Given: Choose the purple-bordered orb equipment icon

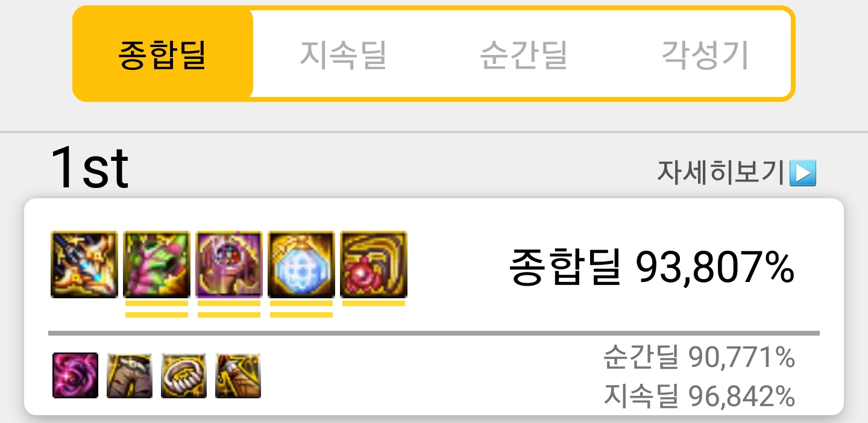Looking at the screenshot, I should [229, 265].
